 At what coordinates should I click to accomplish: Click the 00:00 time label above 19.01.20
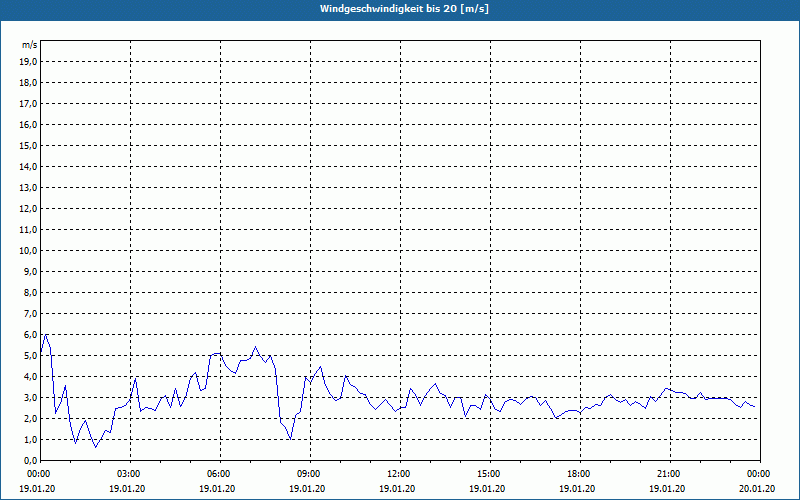(x=38, y=474)
